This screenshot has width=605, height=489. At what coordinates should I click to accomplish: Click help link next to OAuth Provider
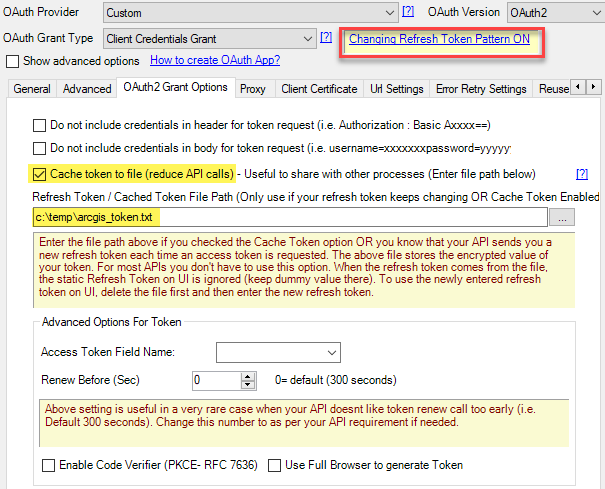click(x=408, y=12)
